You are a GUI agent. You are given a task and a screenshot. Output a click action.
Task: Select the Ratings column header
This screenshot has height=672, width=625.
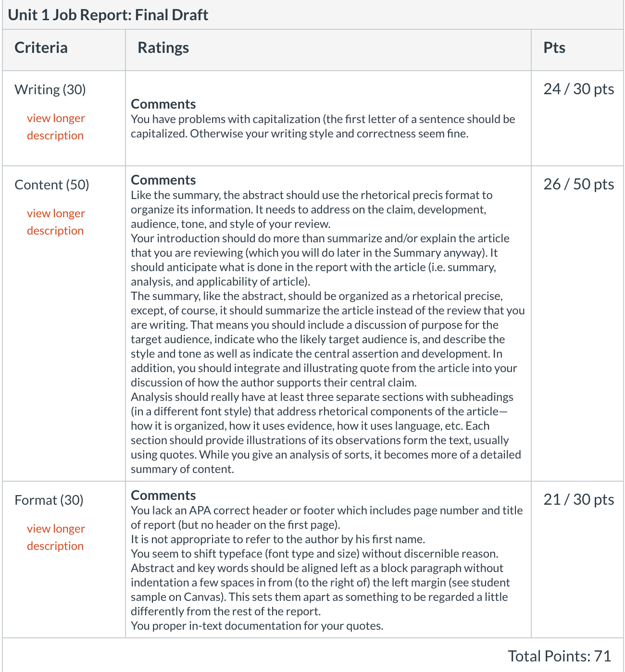click(x=163, y=48)
